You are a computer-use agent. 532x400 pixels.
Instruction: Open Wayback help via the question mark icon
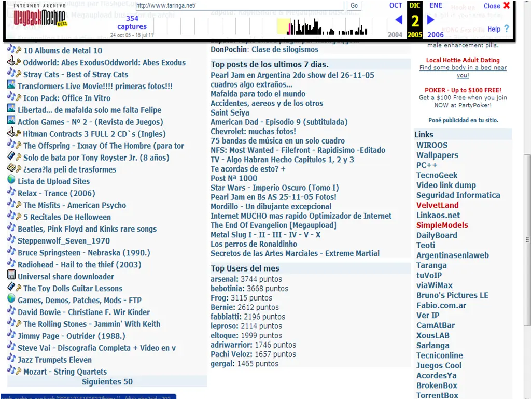tap(507, 29)
